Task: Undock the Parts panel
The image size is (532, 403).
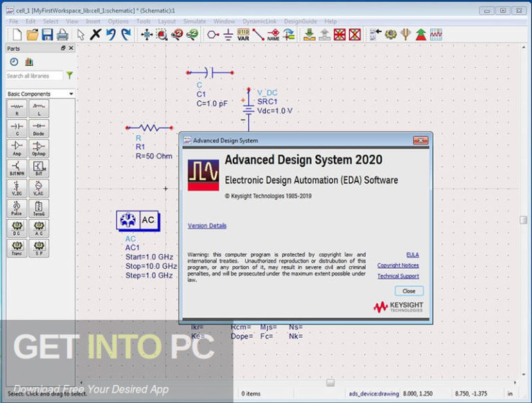Action: [x=63, y=48]
